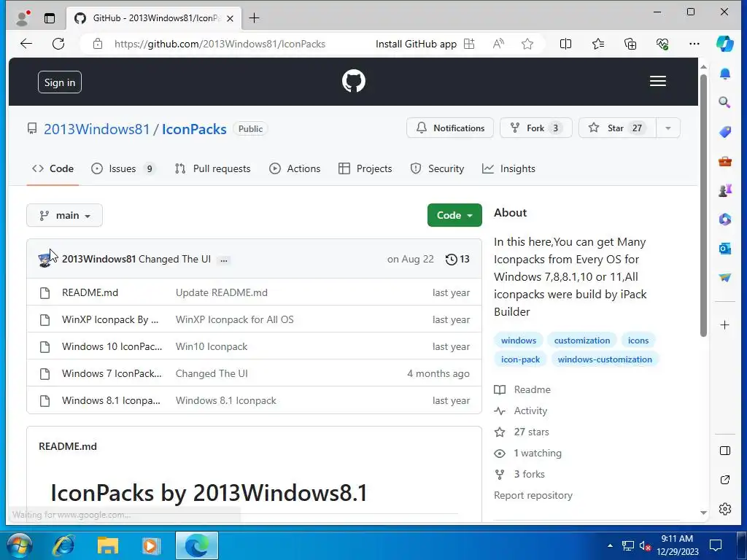Toggle the Split screen icon
Image resolution: width=747 pixels, height=560 pixels.
[x=565, y=44]
